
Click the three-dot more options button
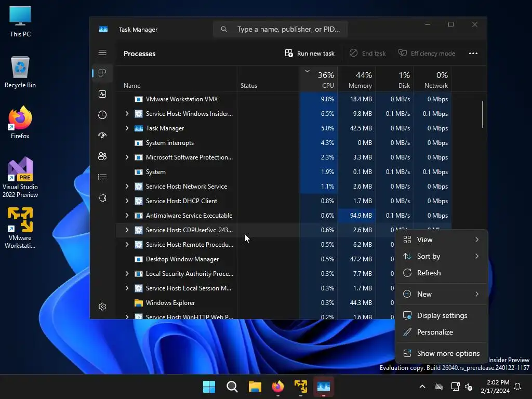pyautogui.click(x=473, y=54)
